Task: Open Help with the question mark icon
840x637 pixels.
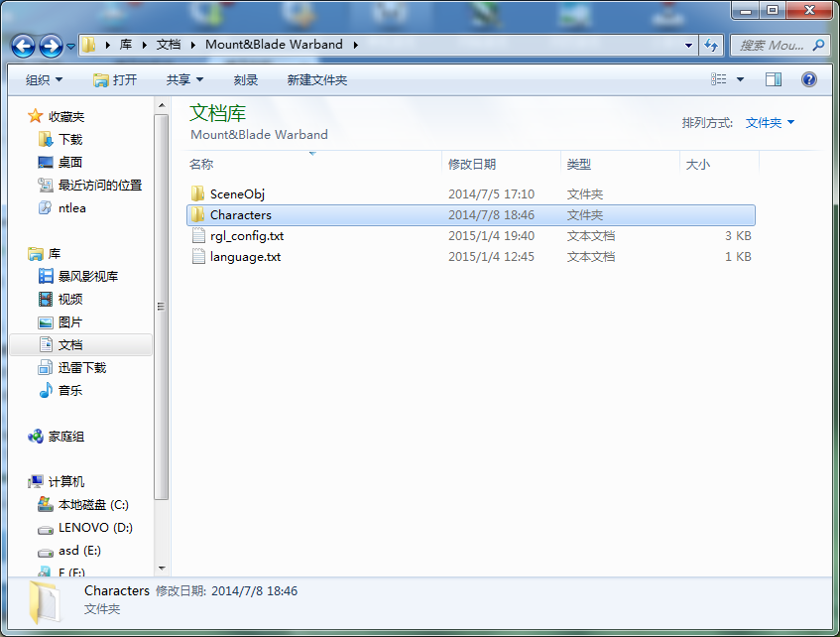Action: point(809,79)
